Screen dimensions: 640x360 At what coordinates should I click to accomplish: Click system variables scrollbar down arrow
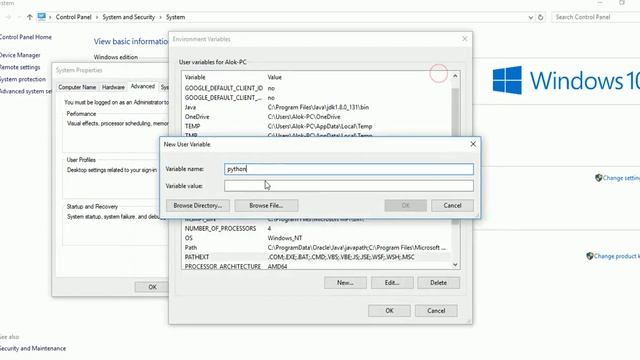[455, 265]
